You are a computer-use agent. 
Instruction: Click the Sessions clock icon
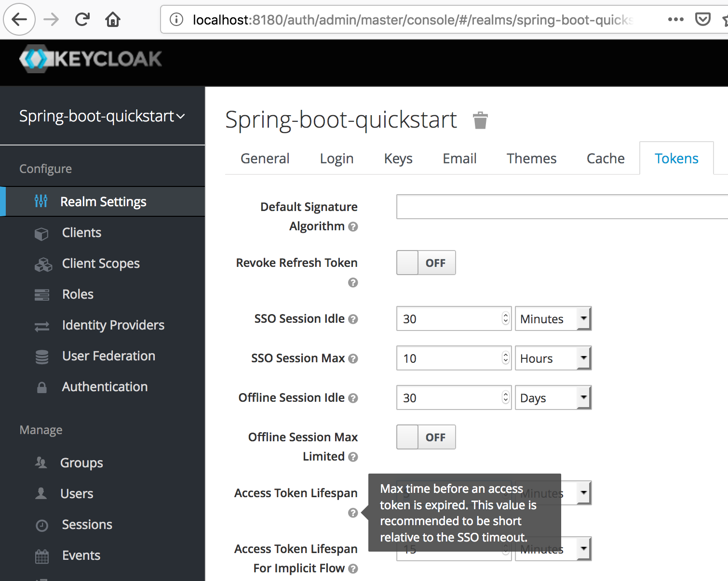tap(42, 525)
